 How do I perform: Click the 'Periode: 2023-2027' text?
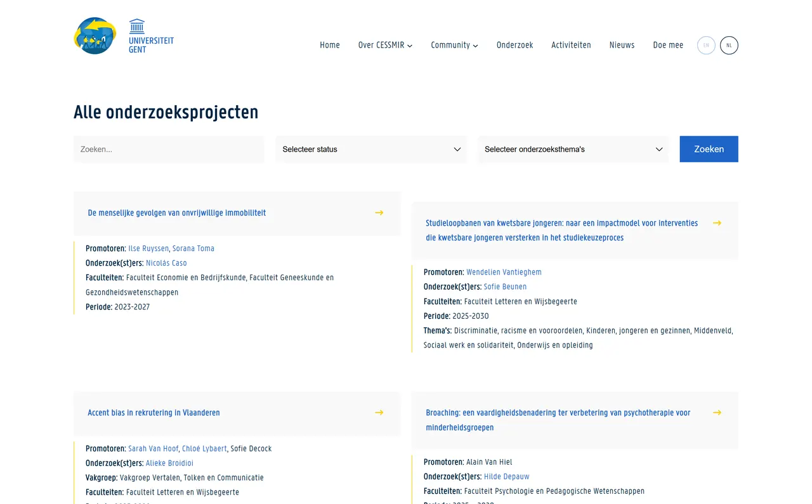coord(117,307)
